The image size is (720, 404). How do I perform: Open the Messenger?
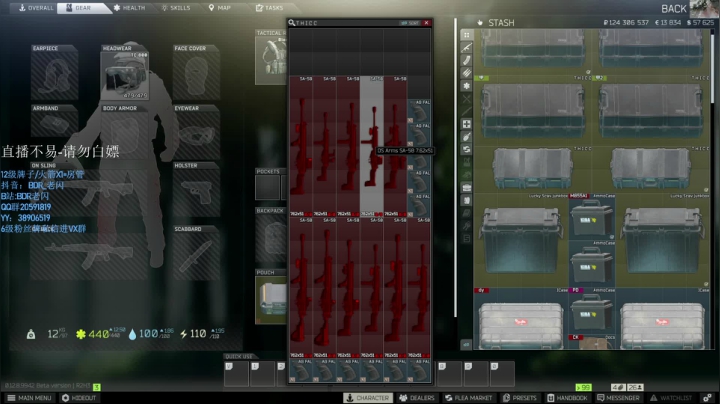[x=619, y=398]
